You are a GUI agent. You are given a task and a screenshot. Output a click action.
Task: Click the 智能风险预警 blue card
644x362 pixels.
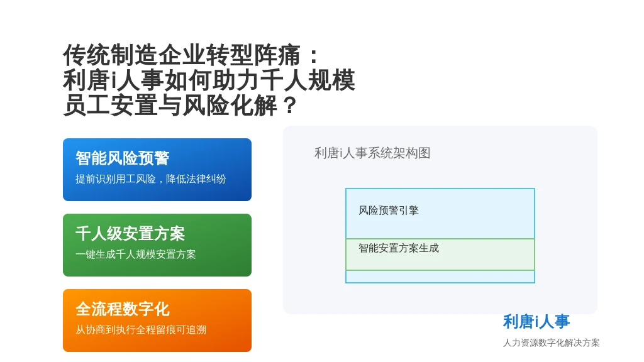pyautogui.click(x=157, y=170)
